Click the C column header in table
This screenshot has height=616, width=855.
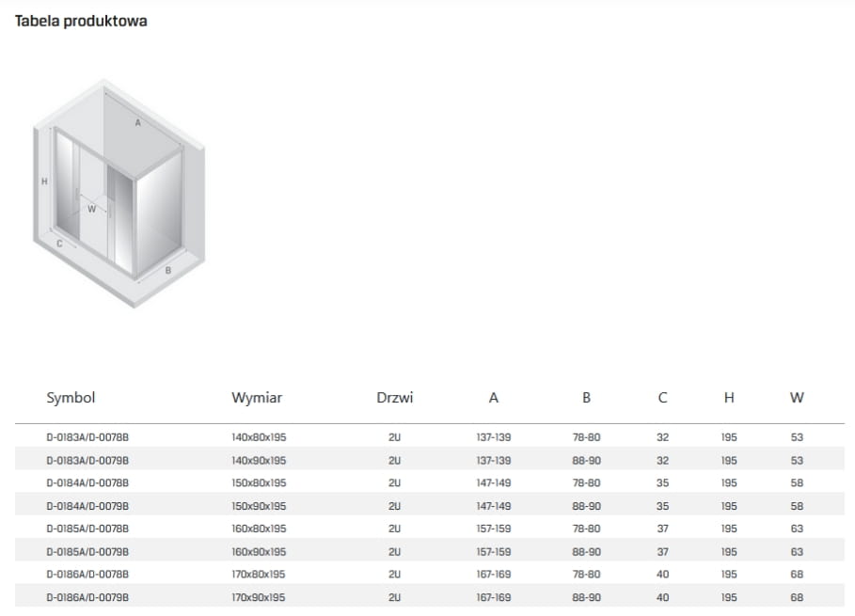coord(663,398)
